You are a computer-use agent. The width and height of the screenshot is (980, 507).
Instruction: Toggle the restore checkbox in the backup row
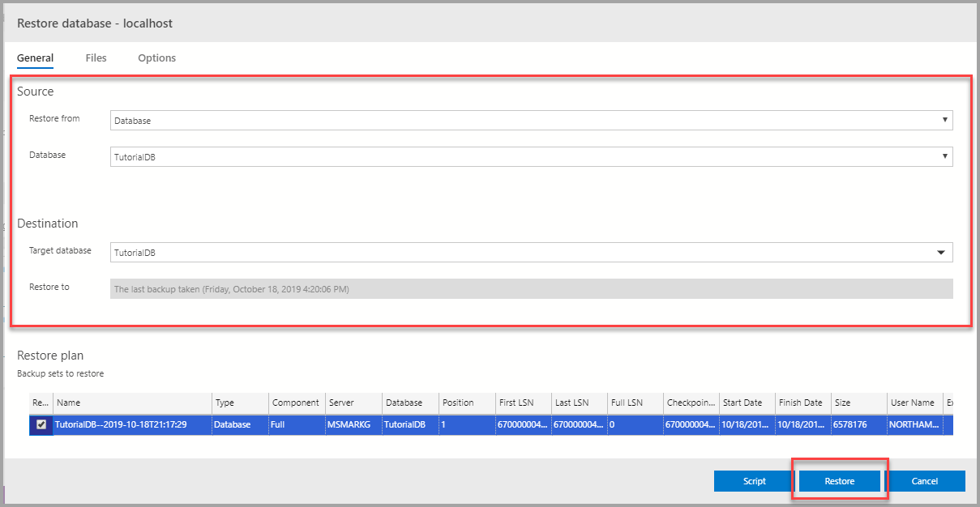tap(42, 424)
